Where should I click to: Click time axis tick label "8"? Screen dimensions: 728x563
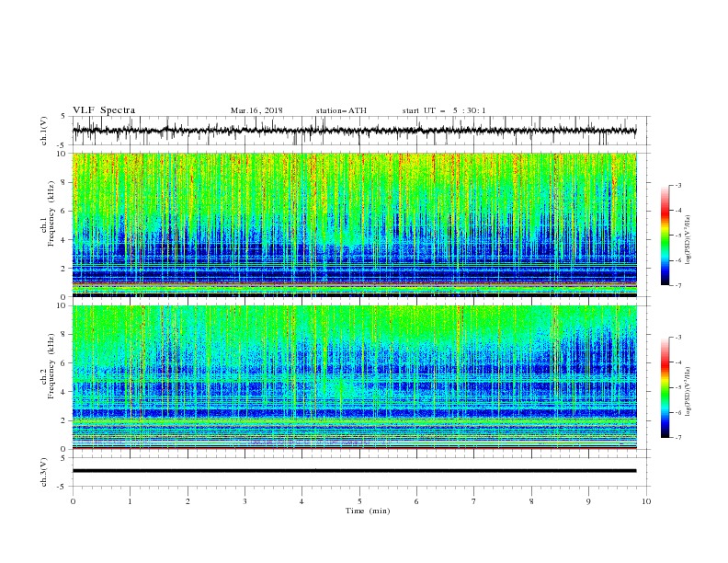(x=531, y=501)
